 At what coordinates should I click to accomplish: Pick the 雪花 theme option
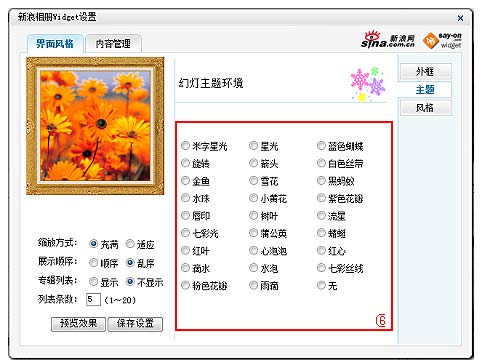254,181
